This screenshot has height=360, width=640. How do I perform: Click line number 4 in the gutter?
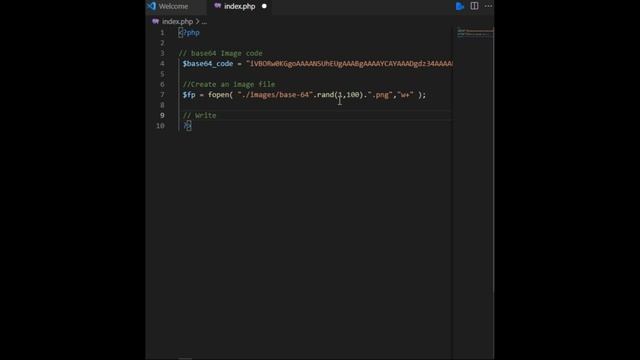(162, 64)
